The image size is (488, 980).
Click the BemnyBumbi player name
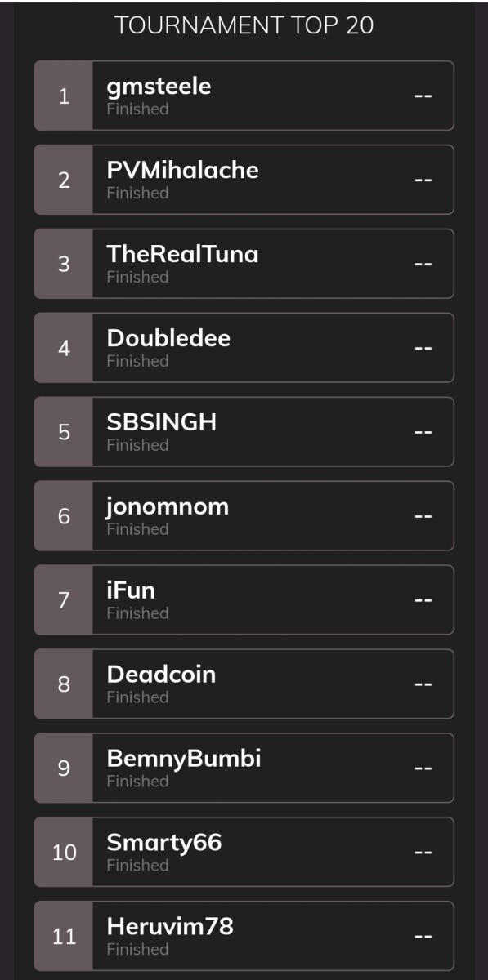coord(184,759)
